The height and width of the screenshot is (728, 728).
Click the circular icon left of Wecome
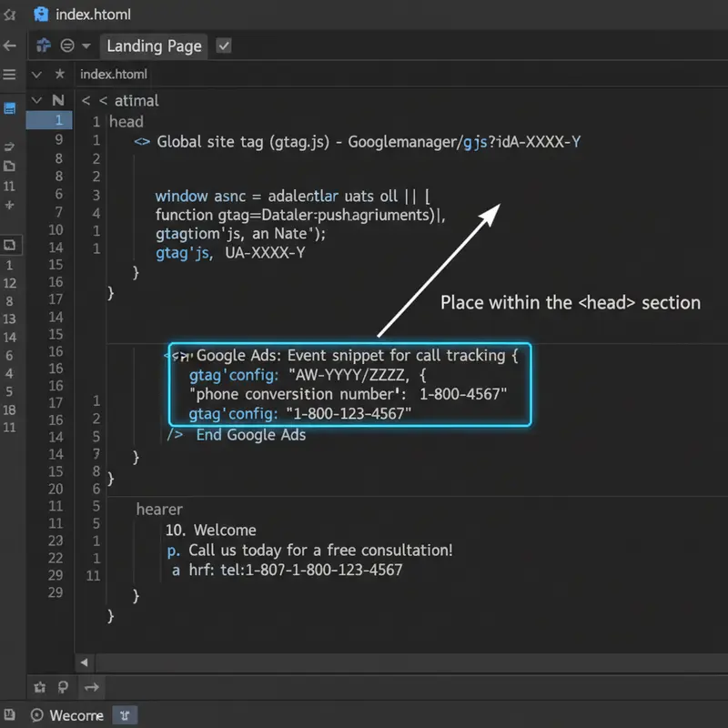click(36, 715)
